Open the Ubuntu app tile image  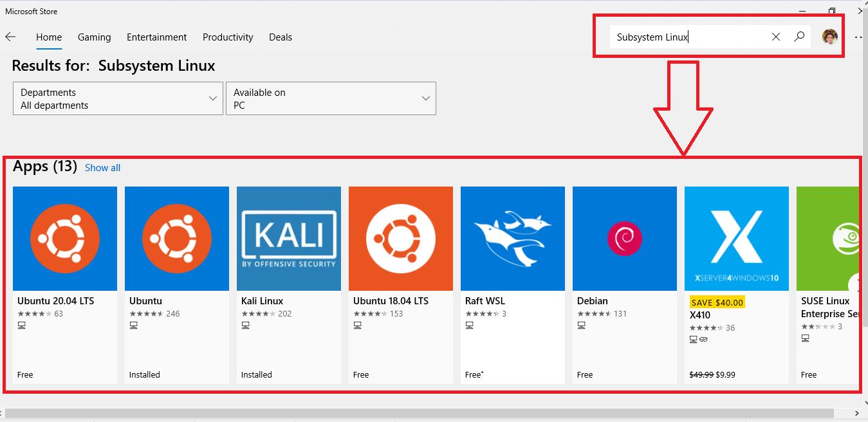pos(177,239)
